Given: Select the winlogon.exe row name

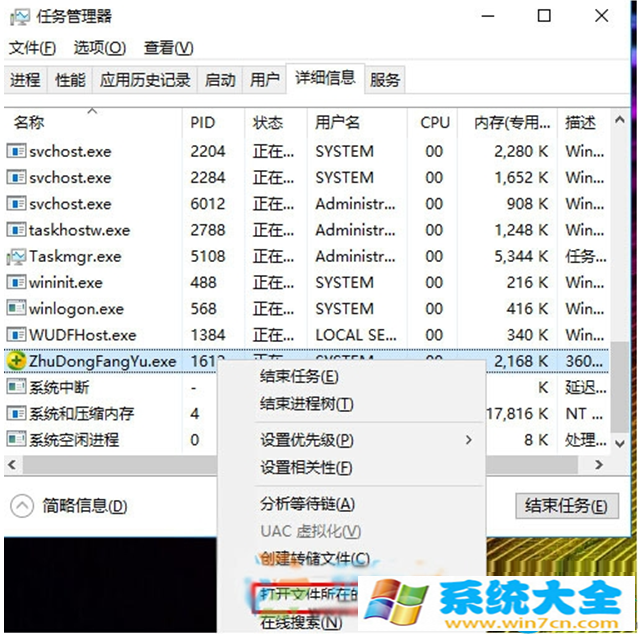Looking at the screenshot, I should (x=76, y=309).
